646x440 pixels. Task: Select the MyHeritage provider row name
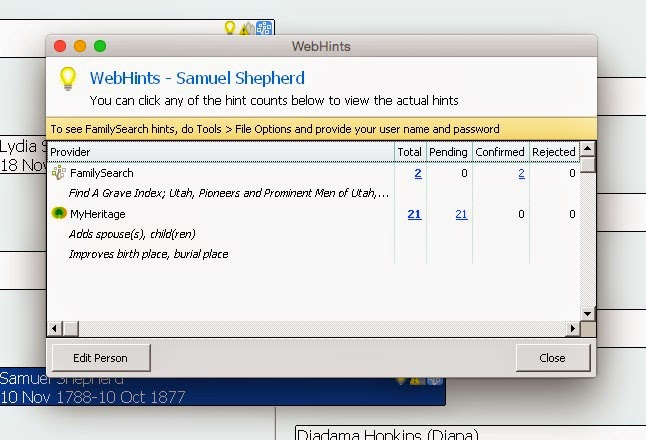98,214
